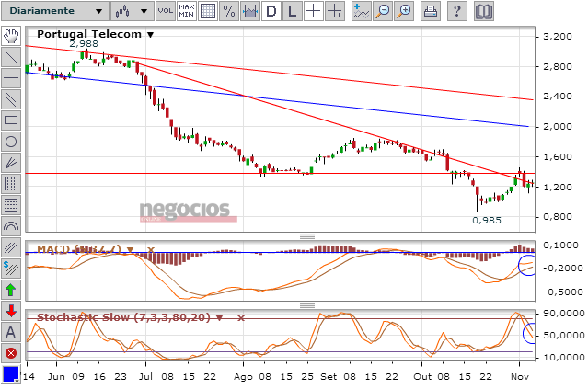Toggle the D toolbar button
The height and width of the screenshot is (389, 588).
click(271, 11)
